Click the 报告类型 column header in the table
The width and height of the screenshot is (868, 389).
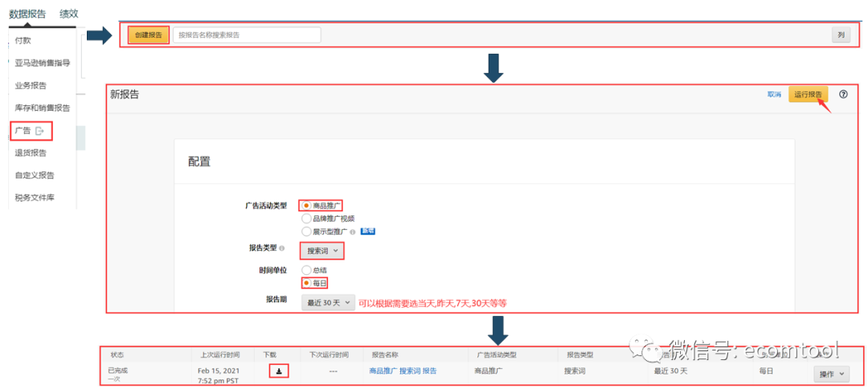[x=580, y=354]
